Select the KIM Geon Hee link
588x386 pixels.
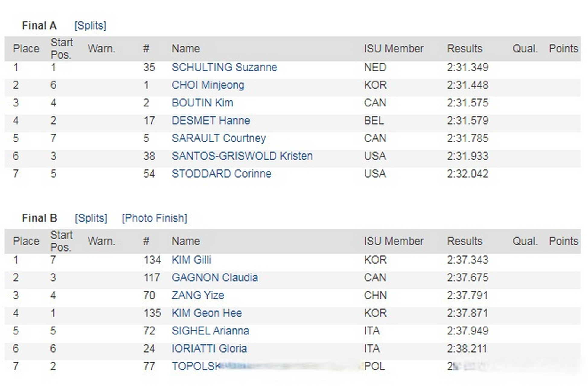pyautogui.click(x=207, y=313)
